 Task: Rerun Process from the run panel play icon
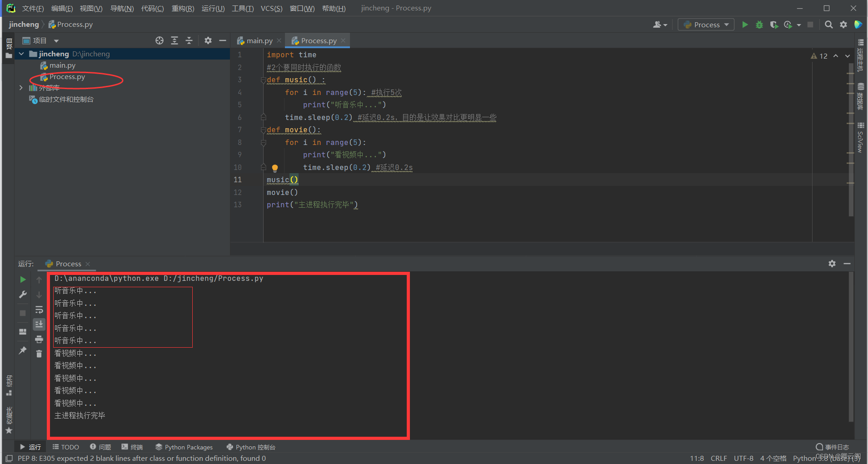23,279
